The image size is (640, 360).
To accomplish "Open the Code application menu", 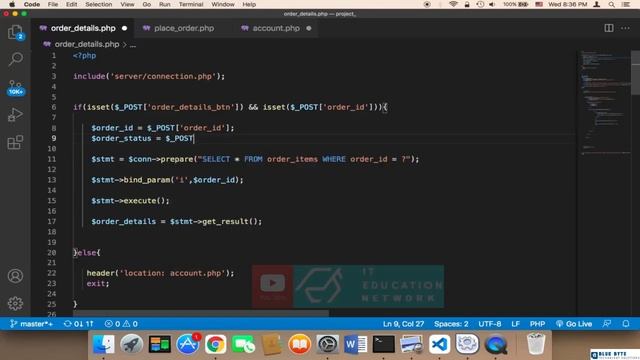I will pyautogui.click(x=31, y=4).
